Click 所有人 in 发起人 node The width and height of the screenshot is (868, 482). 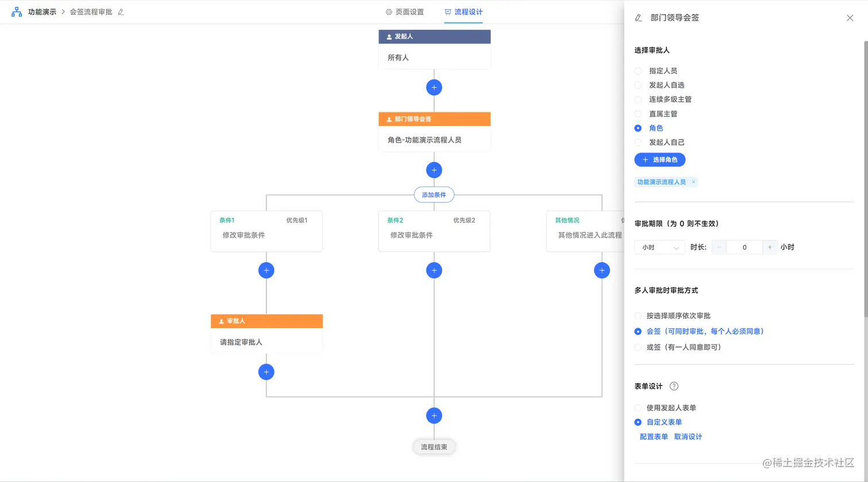tap(398, 57)
